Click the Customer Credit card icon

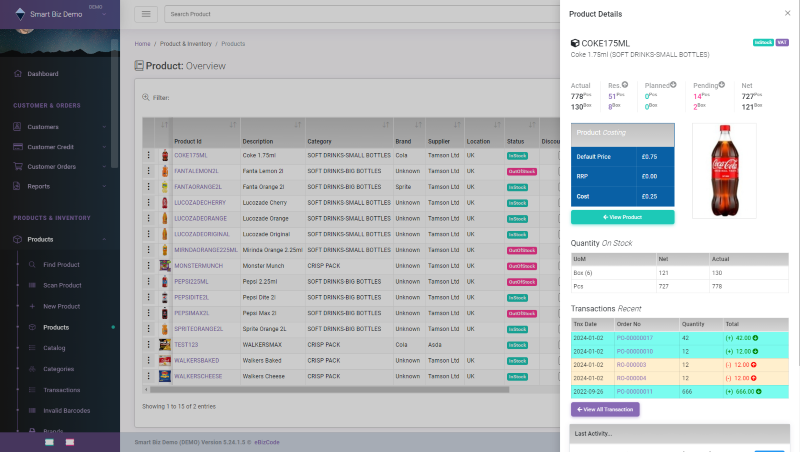(x=18, y=146)
